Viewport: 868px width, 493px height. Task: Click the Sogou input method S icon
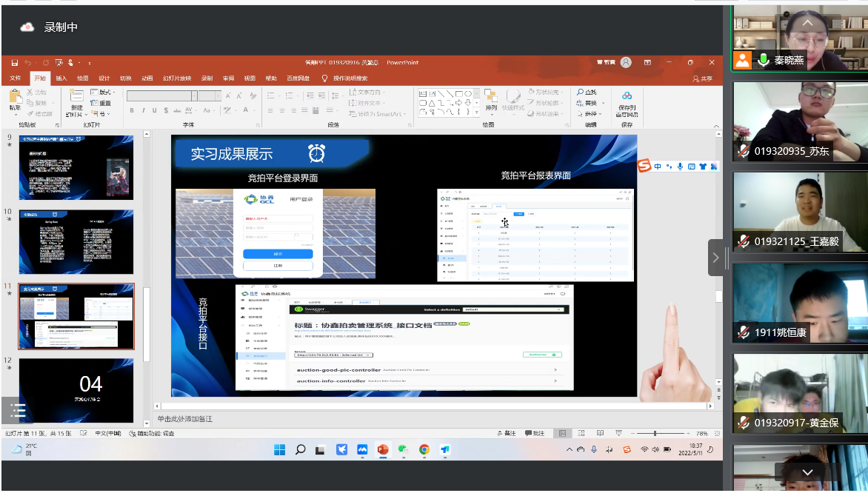(644, 166)
